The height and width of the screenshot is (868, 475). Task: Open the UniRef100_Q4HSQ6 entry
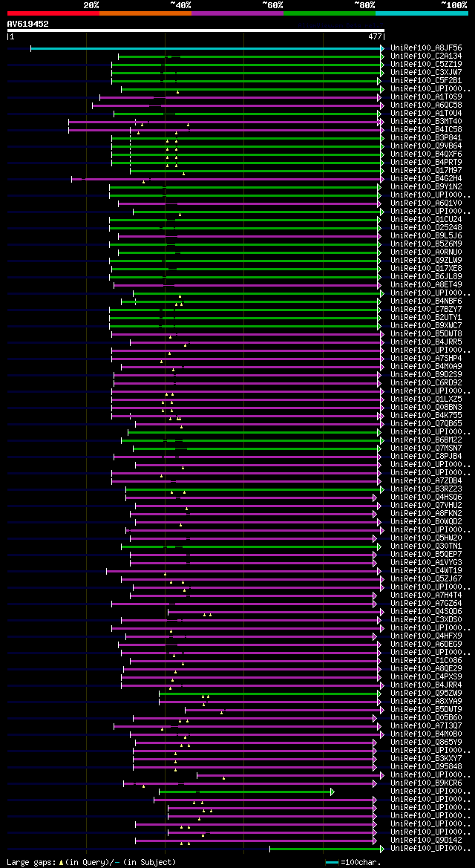[426, 497]
